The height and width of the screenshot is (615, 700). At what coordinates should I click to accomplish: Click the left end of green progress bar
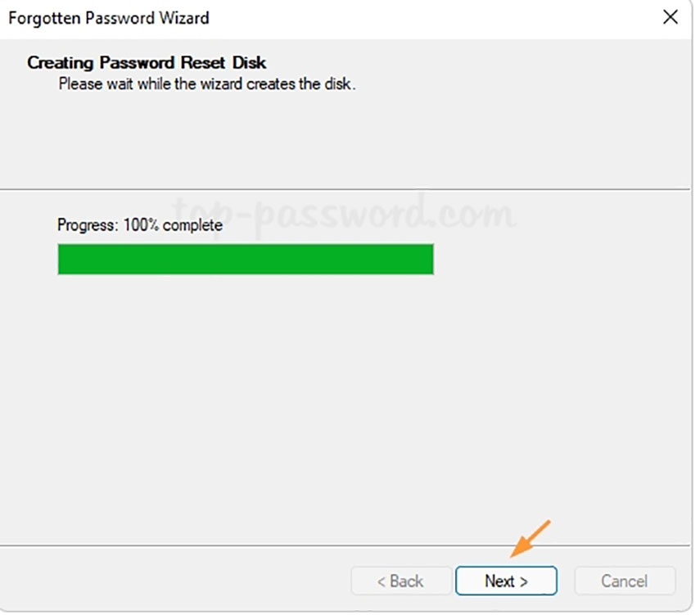click(65, 259)
